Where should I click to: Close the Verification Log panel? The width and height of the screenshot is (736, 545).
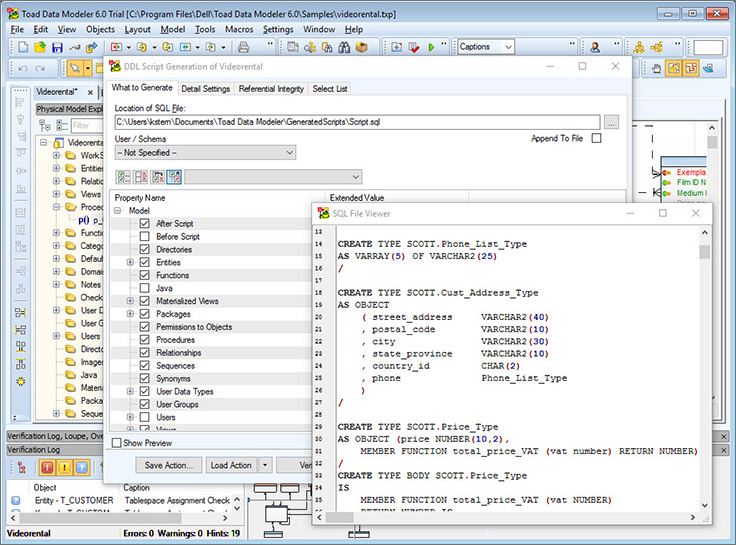[723, 450]
